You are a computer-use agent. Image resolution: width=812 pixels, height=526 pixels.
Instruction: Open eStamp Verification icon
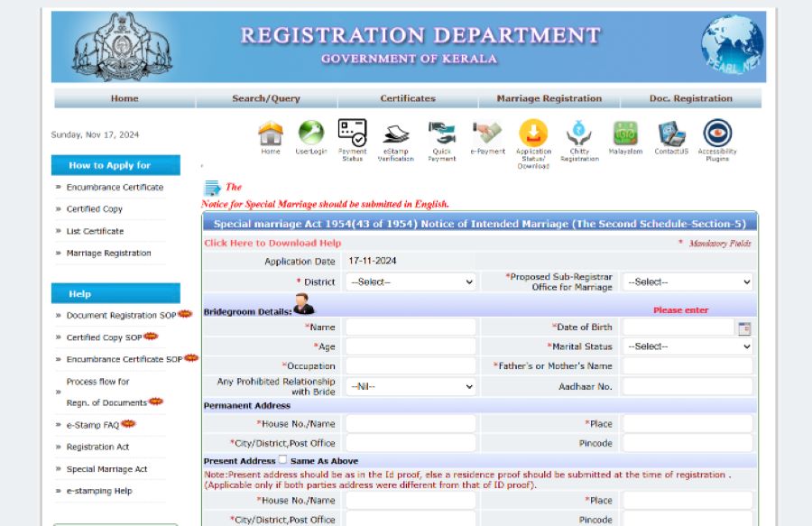point(396,134)
